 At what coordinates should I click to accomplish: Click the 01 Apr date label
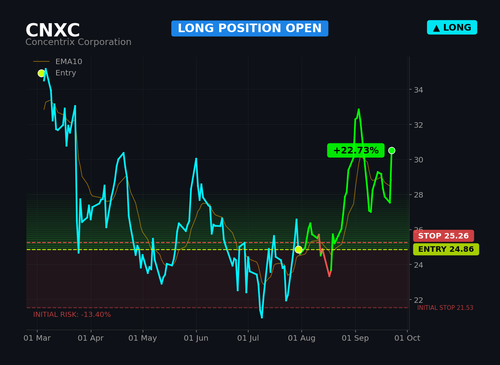click(x=90, y=338)
